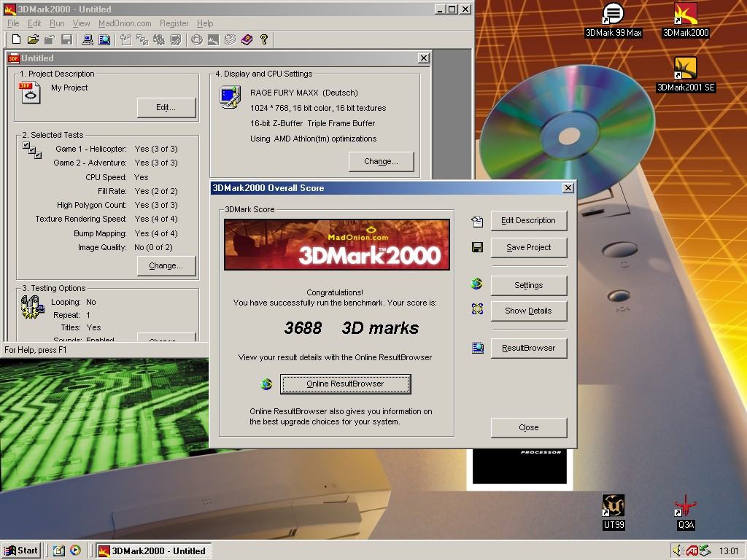Open the MadOnion.com menu
The height and width of the screenshot is (560, 747).
pyautogui.click(x=125, y=23)
